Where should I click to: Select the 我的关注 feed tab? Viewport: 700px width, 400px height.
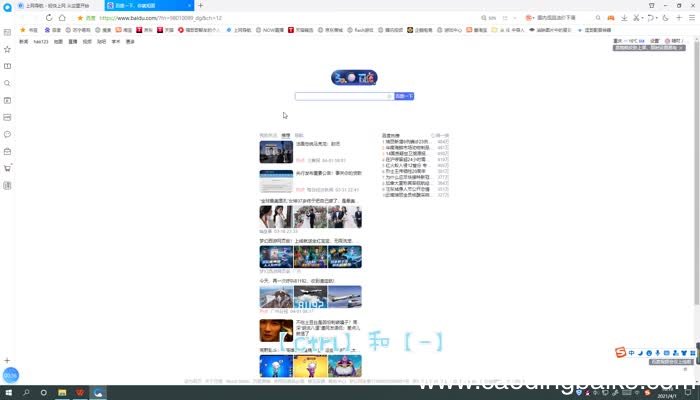point(268,135)
